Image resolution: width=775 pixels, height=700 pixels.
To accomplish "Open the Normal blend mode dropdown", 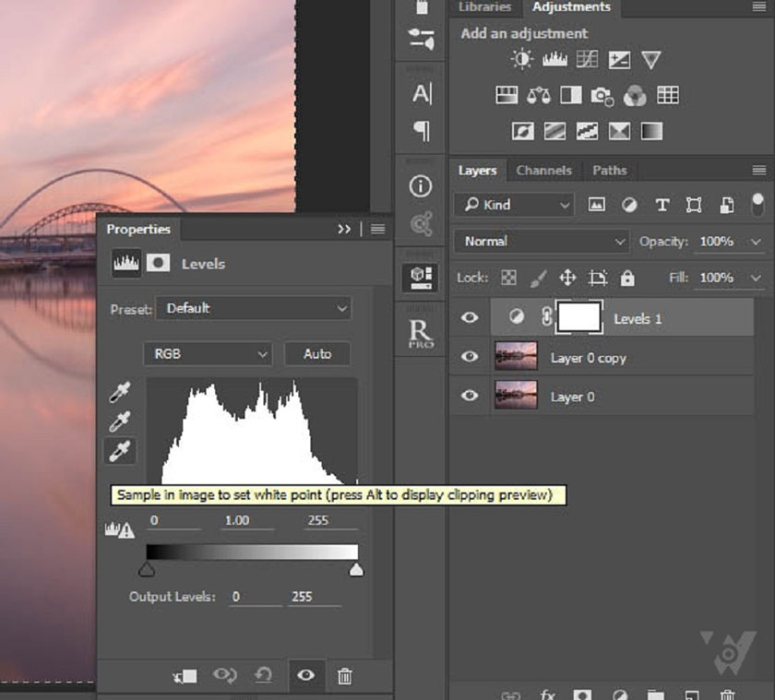I will [x=542, y=241].
